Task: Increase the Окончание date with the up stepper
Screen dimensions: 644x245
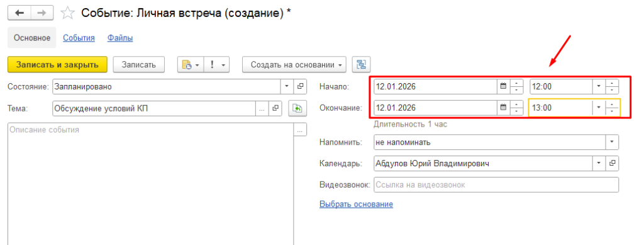Action: (517, 104)
